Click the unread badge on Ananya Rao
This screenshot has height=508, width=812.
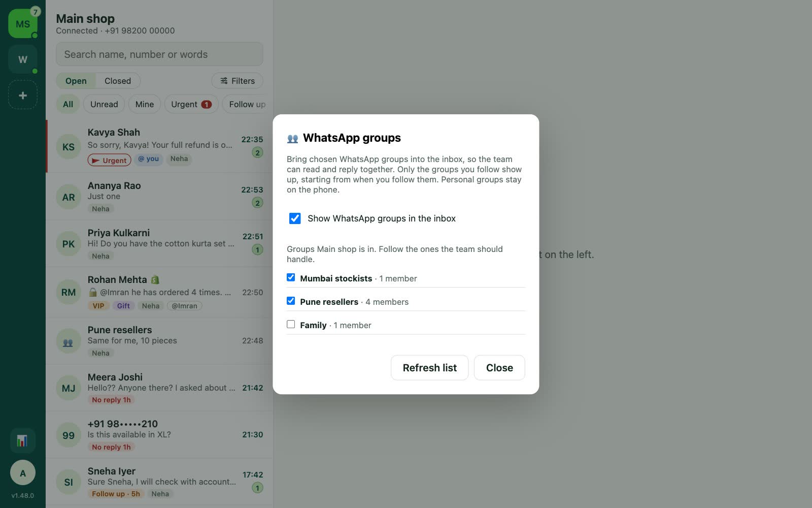[x=257, y=203]
